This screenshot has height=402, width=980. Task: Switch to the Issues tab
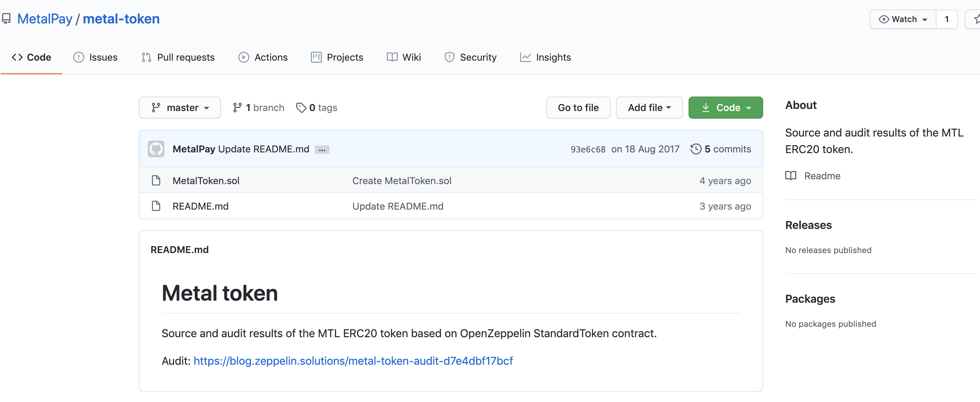(96, 57)
